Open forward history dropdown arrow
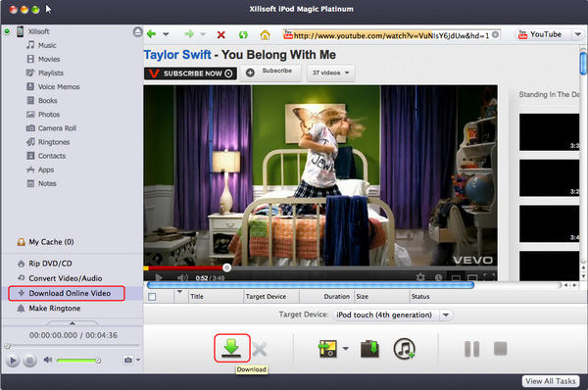 coord(203,34)
